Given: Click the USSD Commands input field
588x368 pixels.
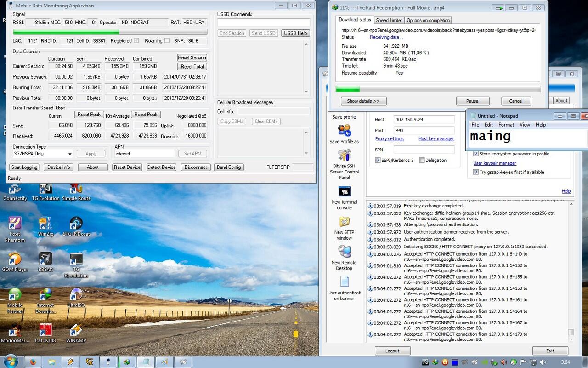Looking at the screenshot, I should [264, 23].
